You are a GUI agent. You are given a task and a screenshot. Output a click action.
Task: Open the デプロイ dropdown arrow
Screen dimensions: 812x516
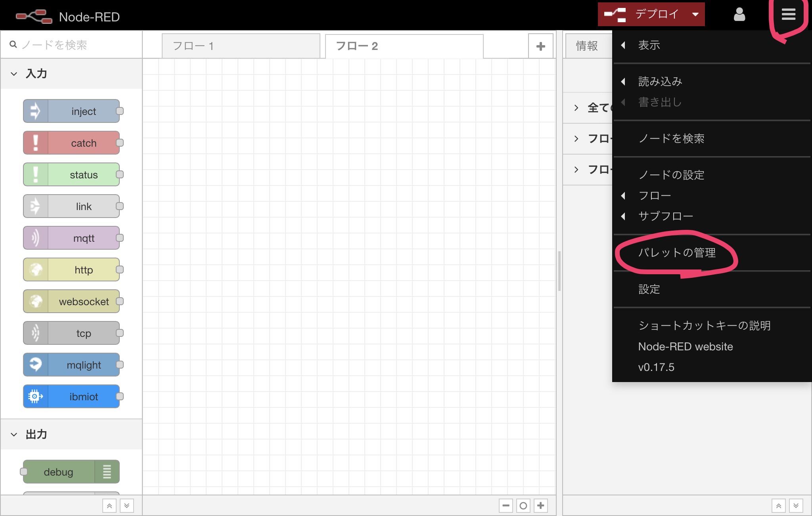pos(695,14)
